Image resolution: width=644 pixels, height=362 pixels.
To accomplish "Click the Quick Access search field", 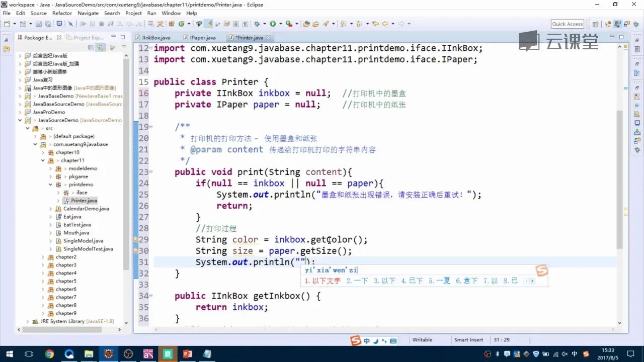I will [568, 24].
